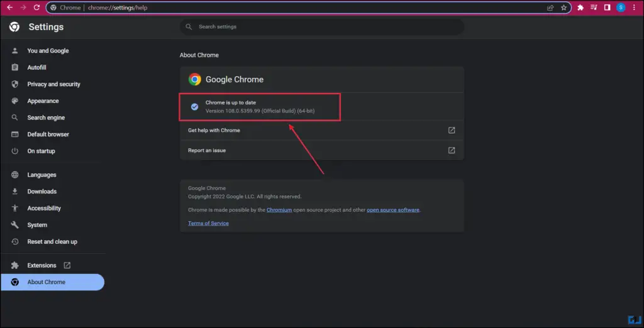The width and height of the screenshot is (644, 328).
Task: Click the browser forward arrow
Action: [x=23, y=8]
